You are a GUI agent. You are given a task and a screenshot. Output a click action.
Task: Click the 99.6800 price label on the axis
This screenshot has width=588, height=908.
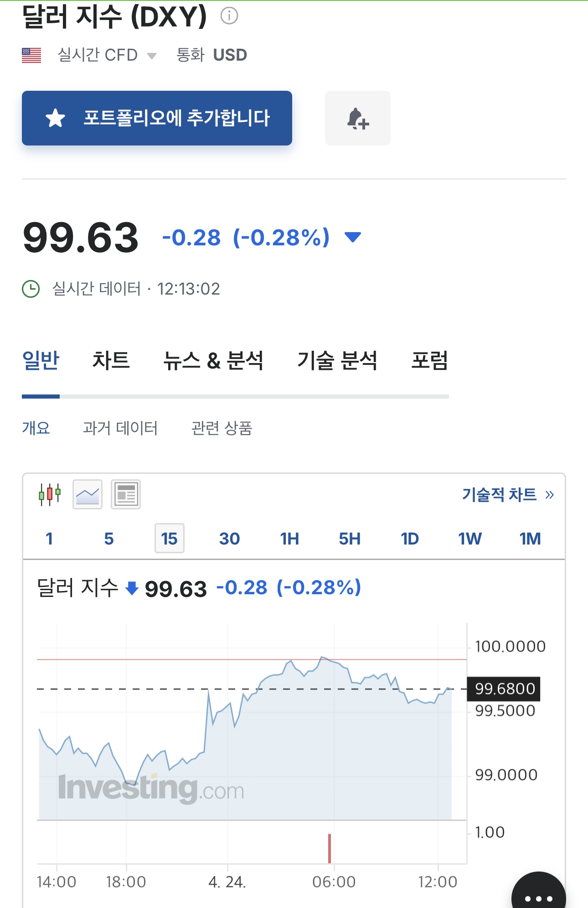(504, 689)
